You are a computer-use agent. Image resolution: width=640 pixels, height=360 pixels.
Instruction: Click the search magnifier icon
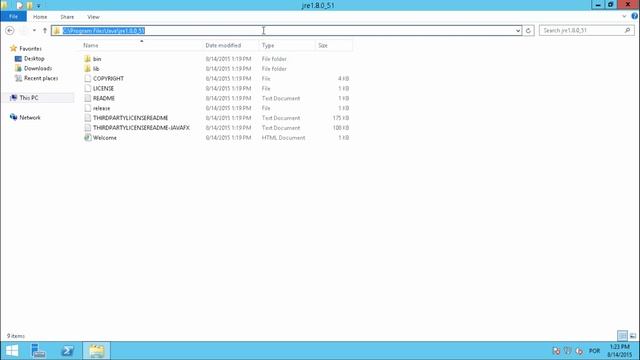[627, 31]
